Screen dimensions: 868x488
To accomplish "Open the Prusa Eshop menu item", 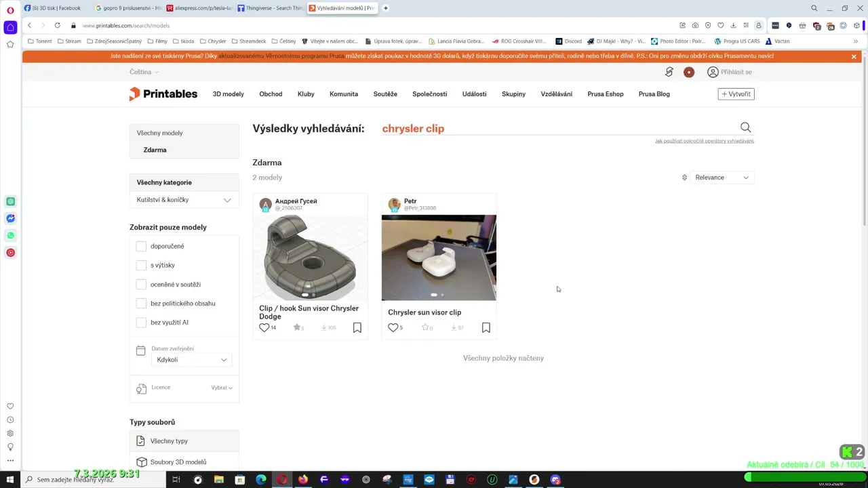I will (x=606, y=94).
